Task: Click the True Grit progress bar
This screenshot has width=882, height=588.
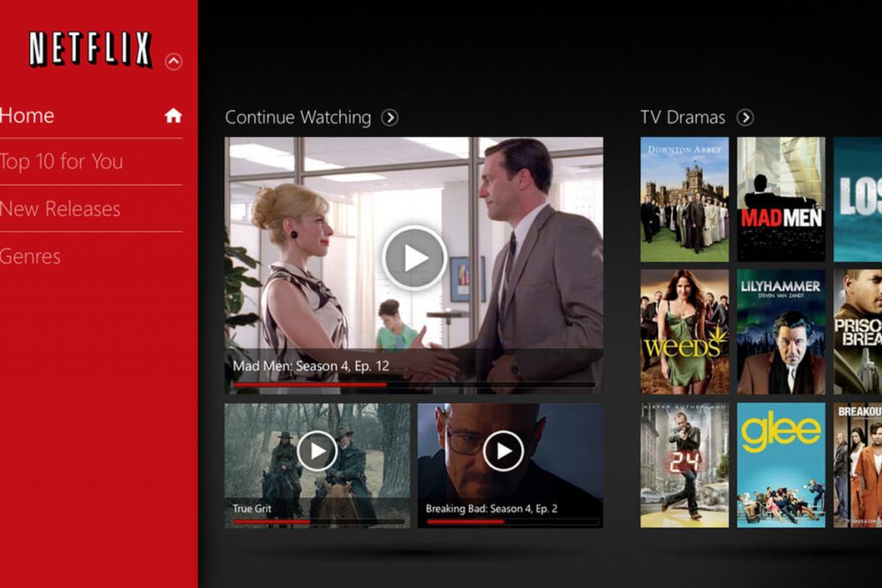Action: [x=319, y=522]
